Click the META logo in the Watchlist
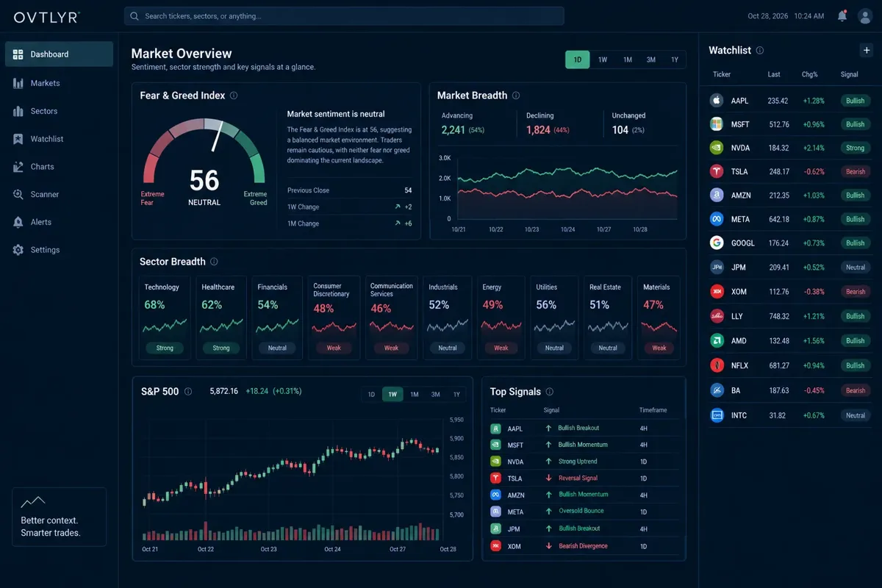This screenshot has height=588, width=882. (717, 219)
